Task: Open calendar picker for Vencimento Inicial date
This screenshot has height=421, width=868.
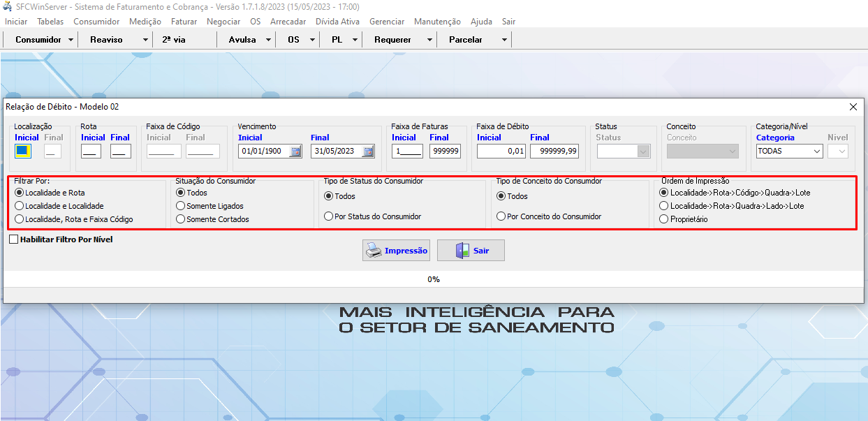Action: tap(295, 151)
